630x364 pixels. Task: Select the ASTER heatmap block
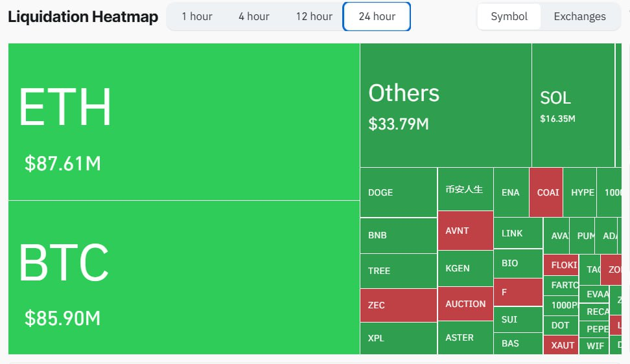click(x=465, y=337)
